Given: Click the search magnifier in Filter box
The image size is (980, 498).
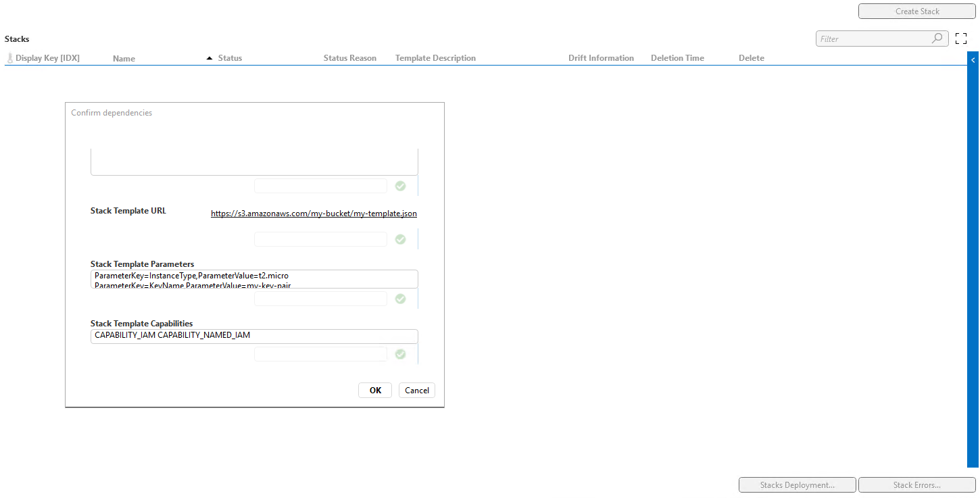Looking at the screenshot, I should (937, 39).
